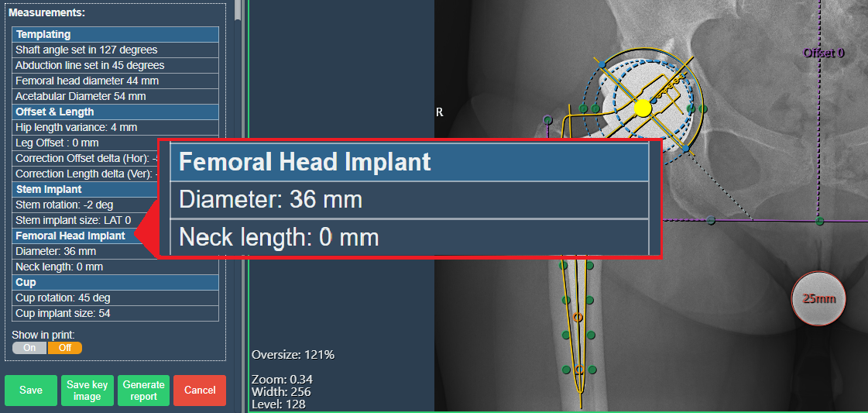Generate the report
868x413 pixels.
pyautogui.click(x=143, y=391)
